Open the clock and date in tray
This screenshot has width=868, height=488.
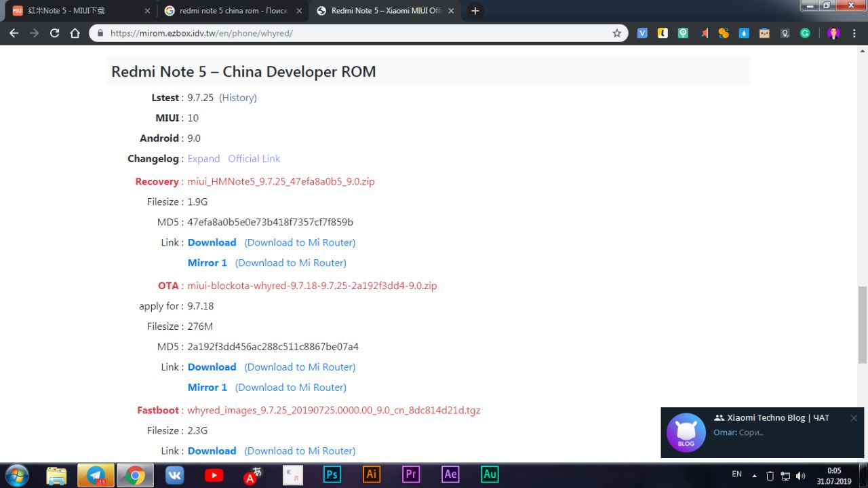point(833,475)
